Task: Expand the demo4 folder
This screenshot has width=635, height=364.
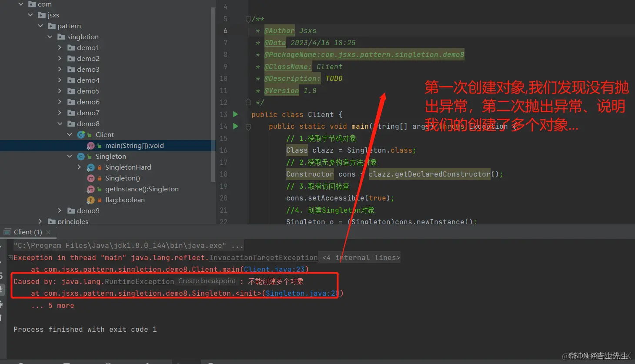Action: click(60, 80)
